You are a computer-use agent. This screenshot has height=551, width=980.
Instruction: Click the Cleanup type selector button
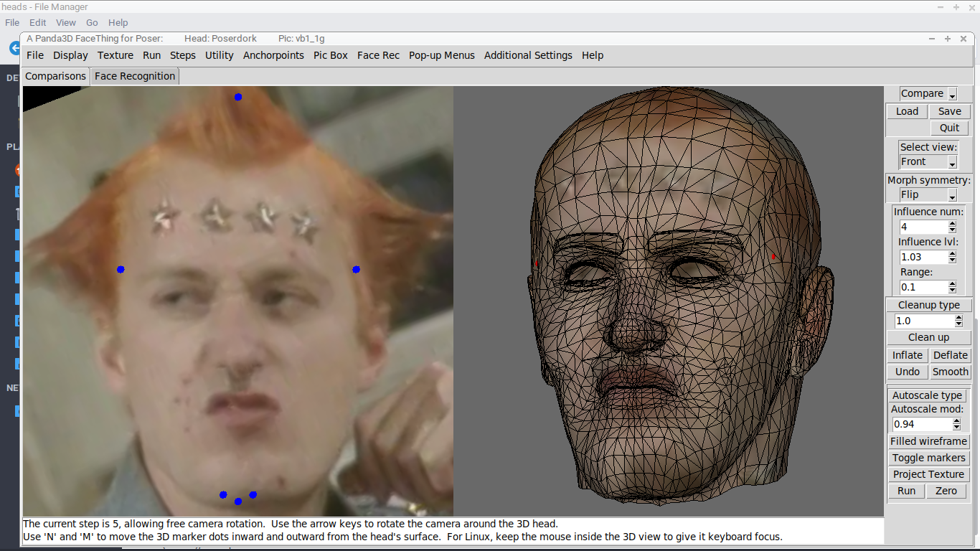(928, 305)
